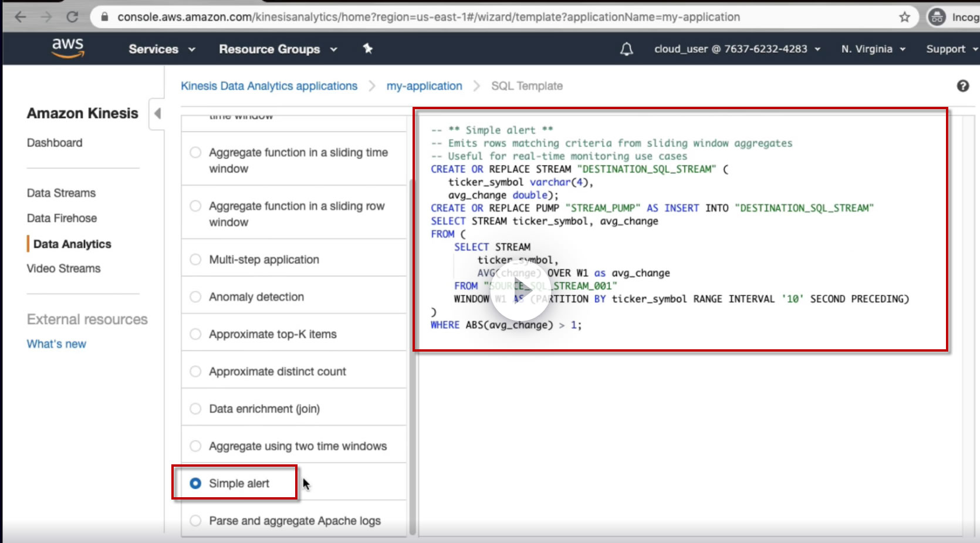The width and height of the screenshot is (980, 543).
Task: Collapse the Amazon Kinesis sidebar arrow
Action: 157,113
